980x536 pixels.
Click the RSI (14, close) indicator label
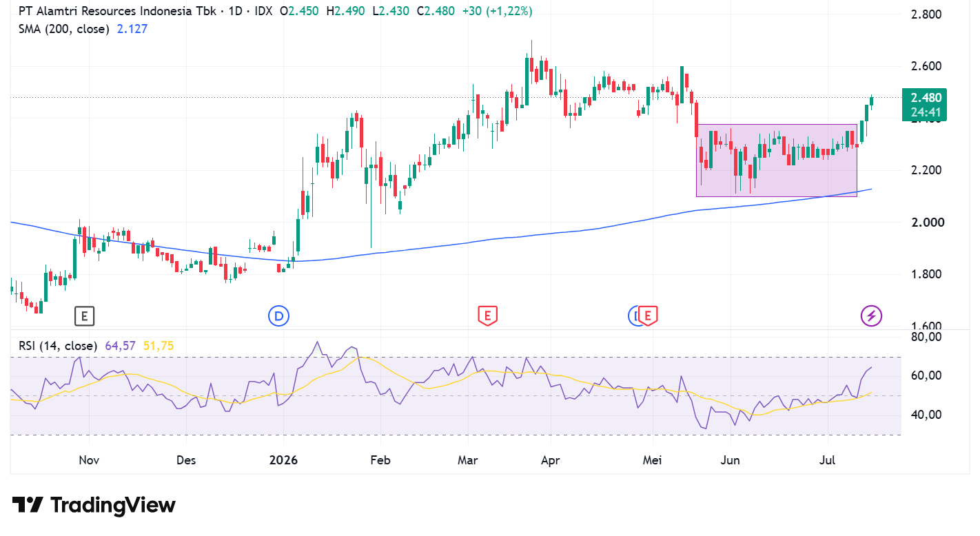57,346
